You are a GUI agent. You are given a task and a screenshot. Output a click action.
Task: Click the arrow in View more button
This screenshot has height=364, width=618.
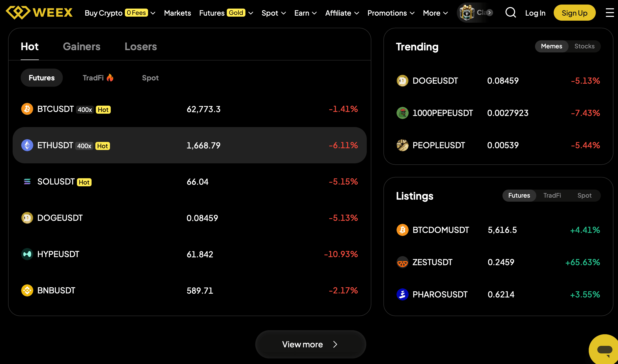(335, 344)
